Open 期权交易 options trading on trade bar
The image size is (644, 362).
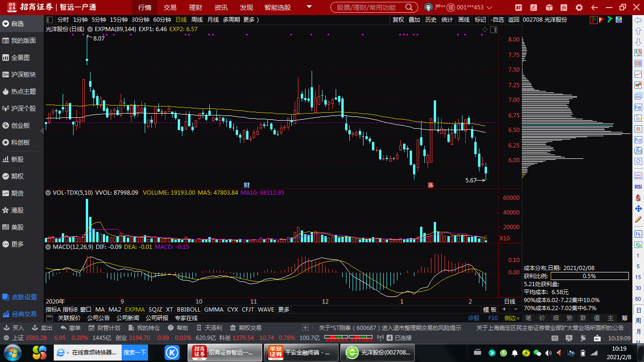click(x=246, y=328)
